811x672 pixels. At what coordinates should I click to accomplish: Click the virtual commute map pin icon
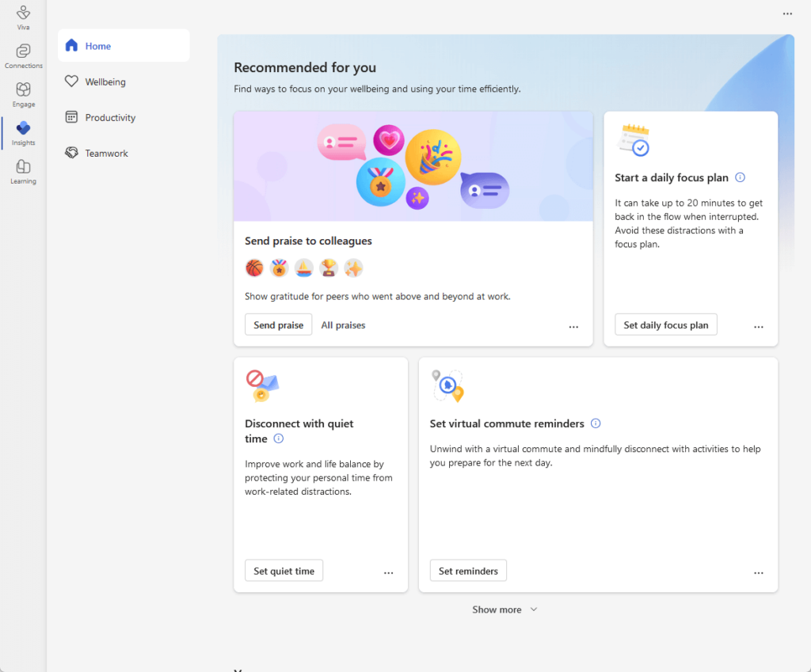(x=448, y=385)
